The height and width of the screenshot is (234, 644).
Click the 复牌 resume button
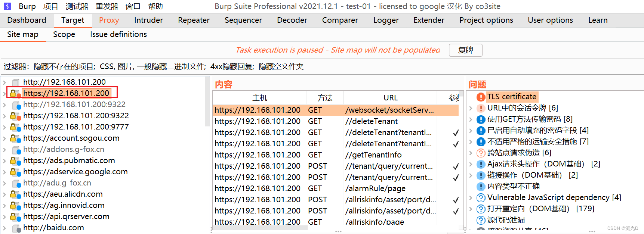click(465, 50)
